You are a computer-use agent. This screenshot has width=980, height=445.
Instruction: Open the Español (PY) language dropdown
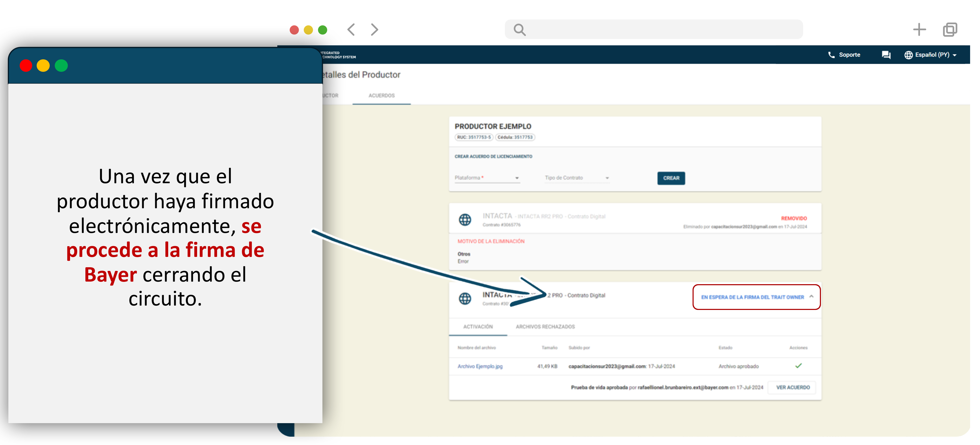click(x=931, y=55)
